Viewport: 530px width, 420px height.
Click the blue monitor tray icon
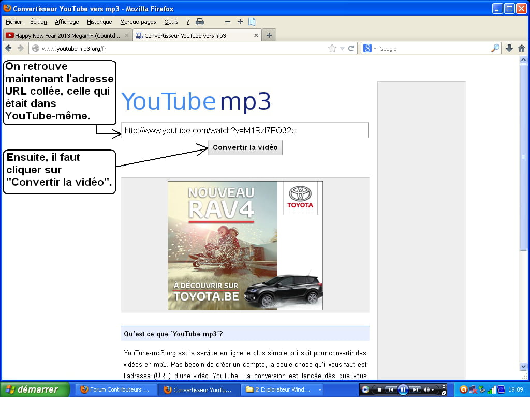[x=501, y=389]
